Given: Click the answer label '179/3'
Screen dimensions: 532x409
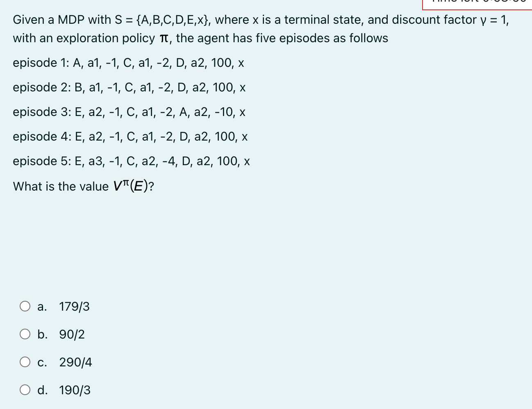Looking at the screenshot, I should point(75,306).
